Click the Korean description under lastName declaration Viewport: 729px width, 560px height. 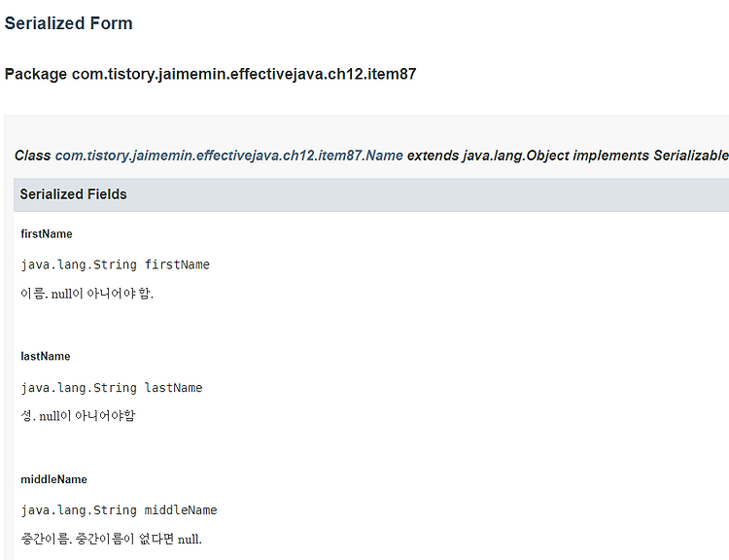pos(78,416)
